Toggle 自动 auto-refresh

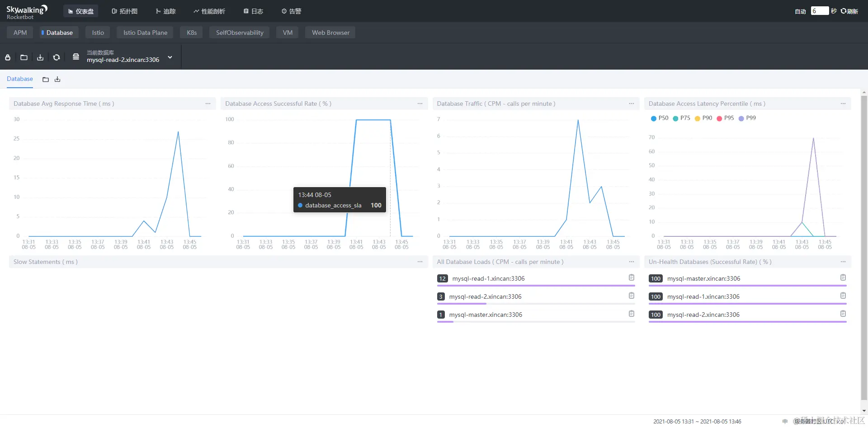click(800, 11)
